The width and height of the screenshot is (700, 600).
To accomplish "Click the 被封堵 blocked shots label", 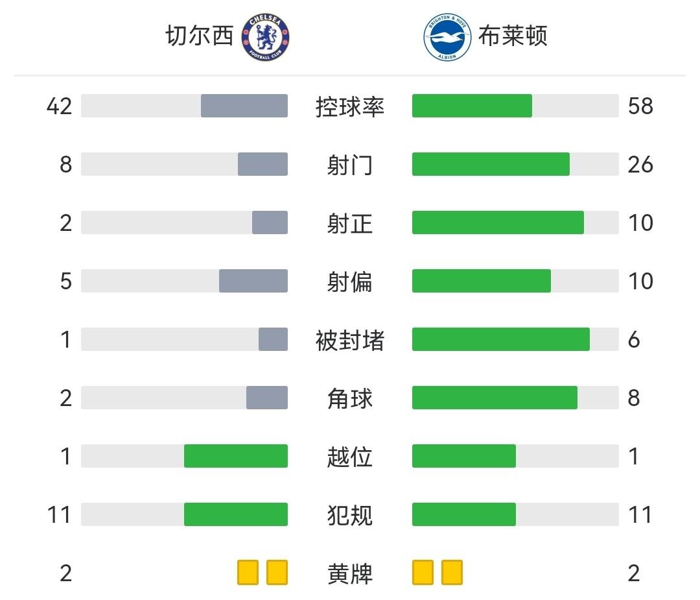I will [350, 340].
